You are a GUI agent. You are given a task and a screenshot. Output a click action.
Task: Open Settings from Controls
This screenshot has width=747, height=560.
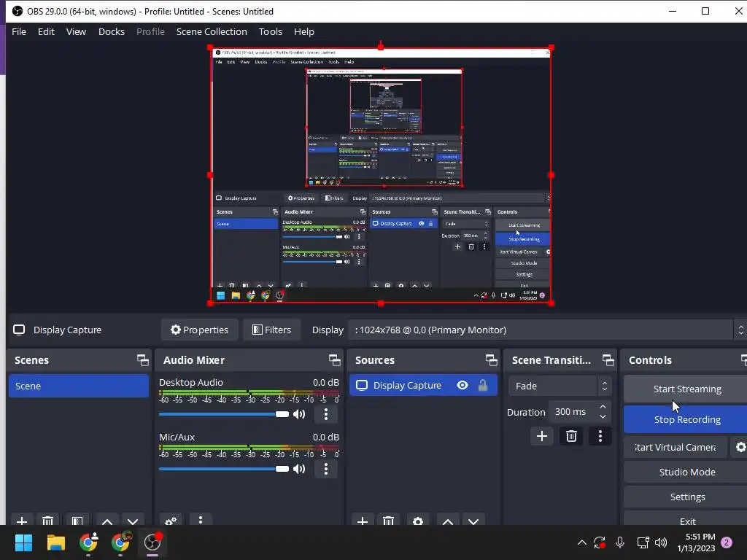[x=686, y=497]
